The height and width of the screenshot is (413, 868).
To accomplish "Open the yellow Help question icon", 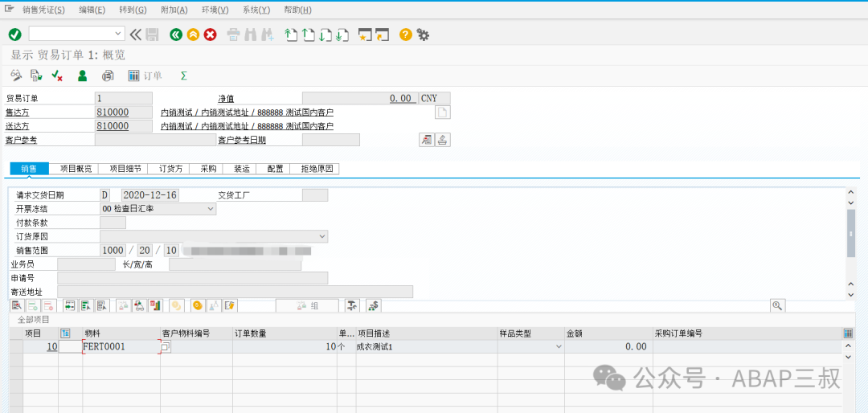I will (x=406, y=35).
